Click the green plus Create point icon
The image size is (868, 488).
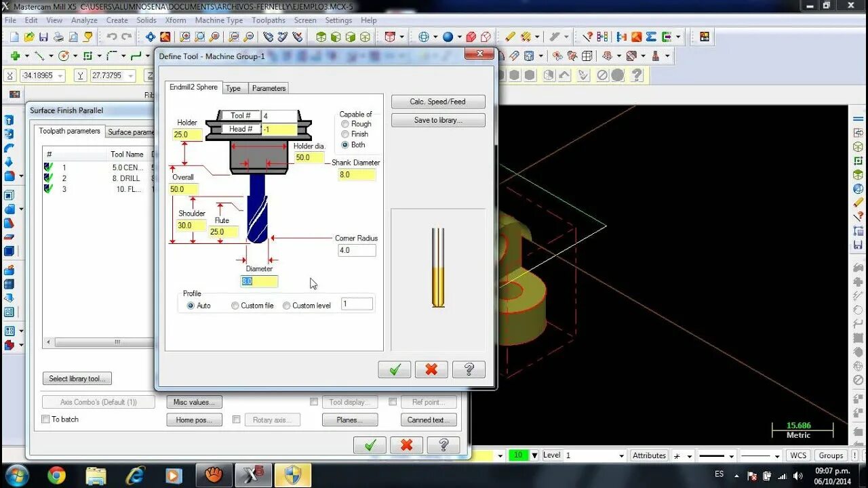[x=15, y=56]
